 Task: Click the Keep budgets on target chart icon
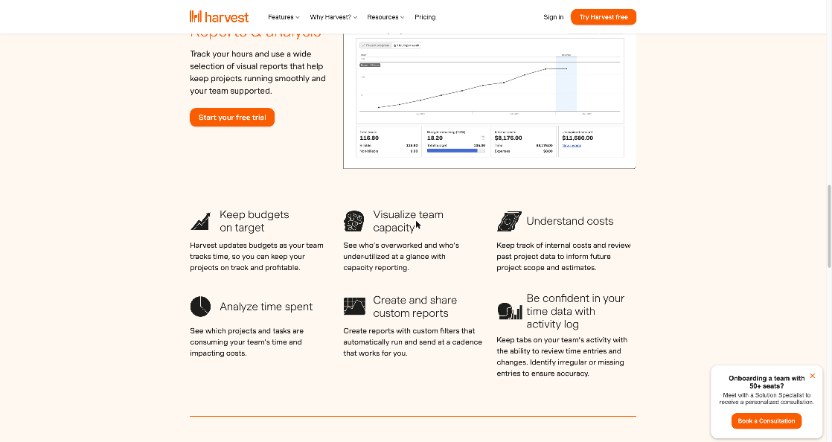pyautogui.click(x=201, y=221)
